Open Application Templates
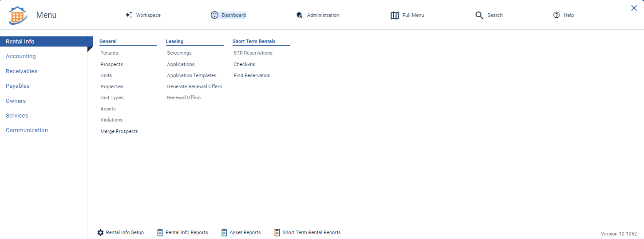The width and height of the screenshot is (644, 239). (192, 75)
